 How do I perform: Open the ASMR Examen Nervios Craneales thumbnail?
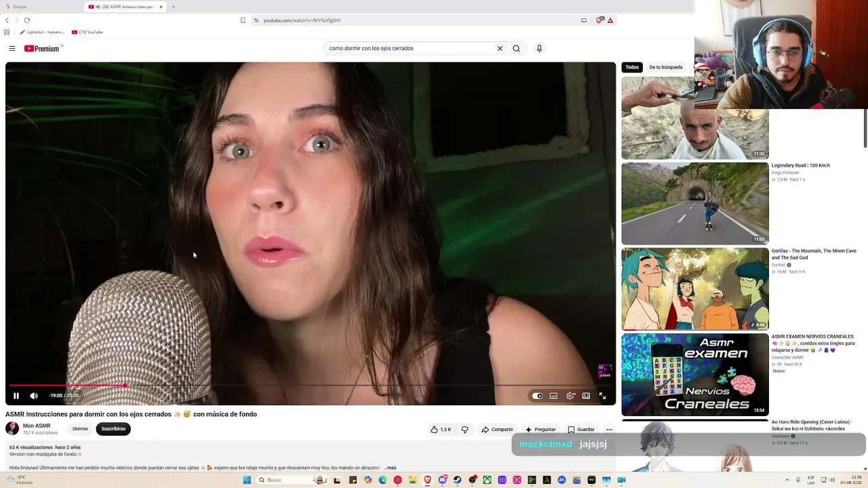tap(695, 374)
